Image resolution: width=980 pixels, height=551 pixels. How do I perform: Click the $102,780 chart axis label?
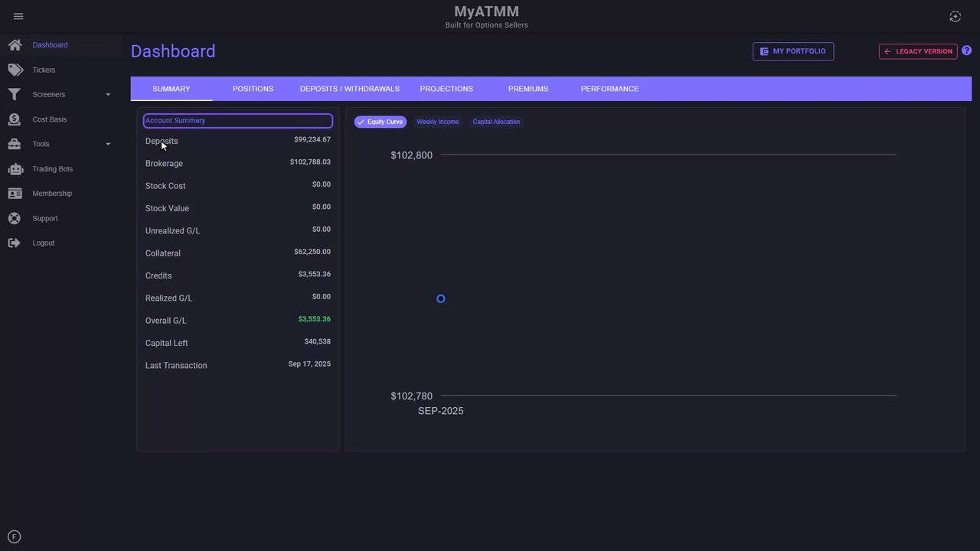click(x=412, y=396)
